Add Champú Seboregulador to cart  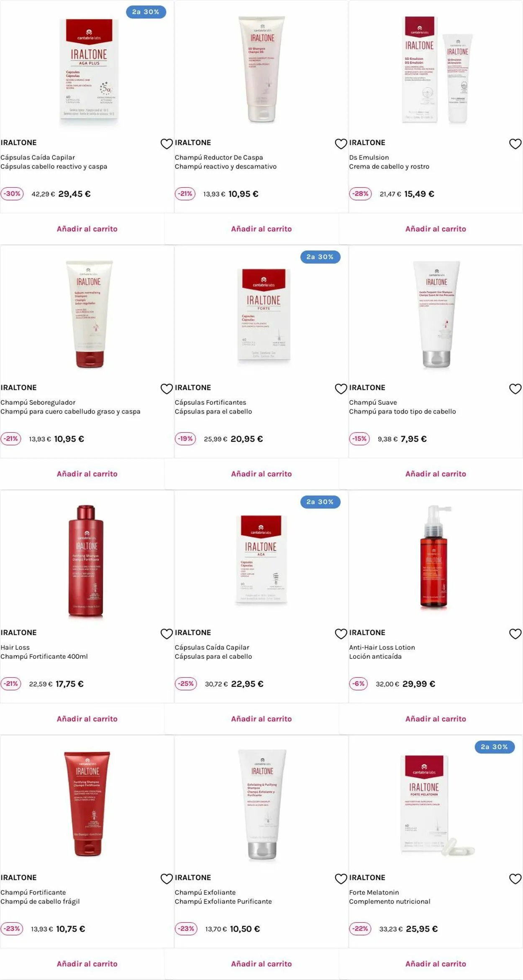pos(87,474)
